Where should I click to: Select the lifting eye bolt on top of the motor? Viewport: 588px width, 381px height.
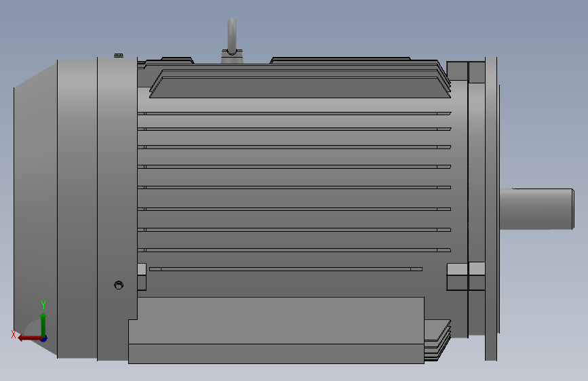pyautogui.click(x=232, y=41)
